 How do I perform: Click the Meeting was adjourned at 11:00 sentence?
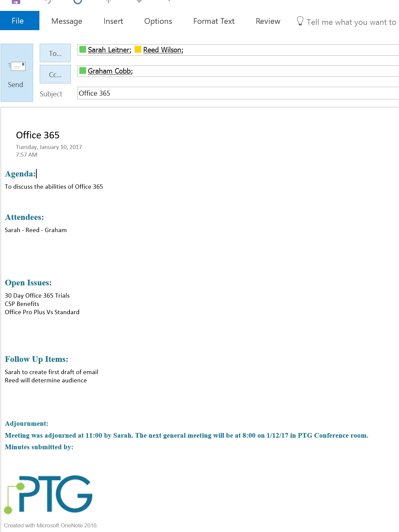pos(187,436)
